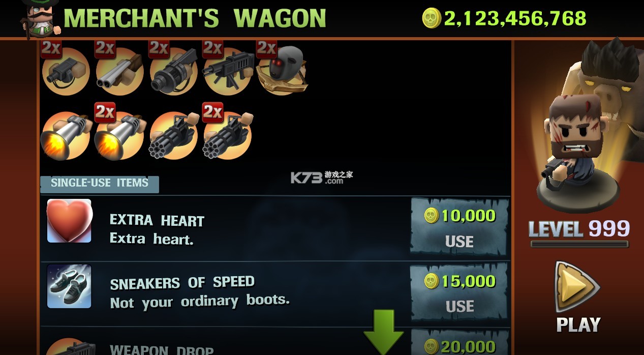
Task: Click the Sneakers of Speed thumbnail
Action: pyautogui.click(x=69, y=286)
